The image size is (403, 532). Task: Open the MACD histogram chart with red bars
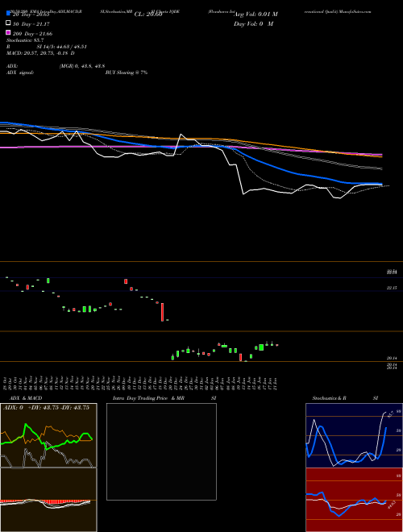[x=48, y=500]
